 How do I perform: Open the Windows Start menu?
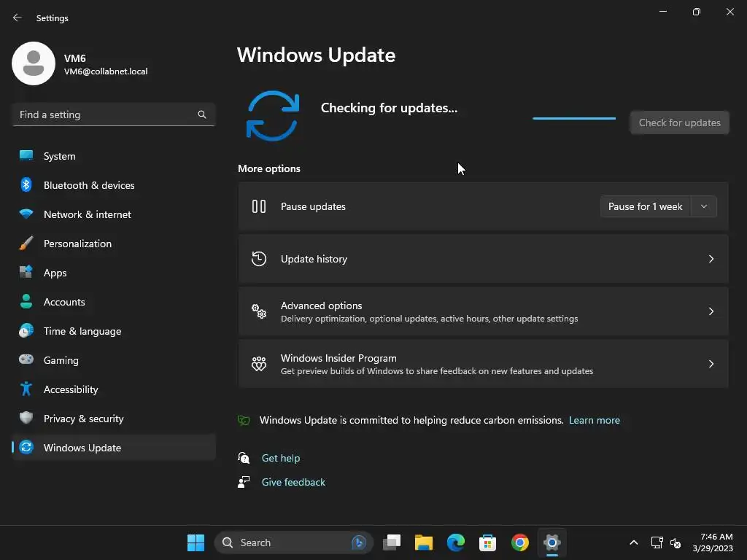pyautogui.click(x=196, y=542)
